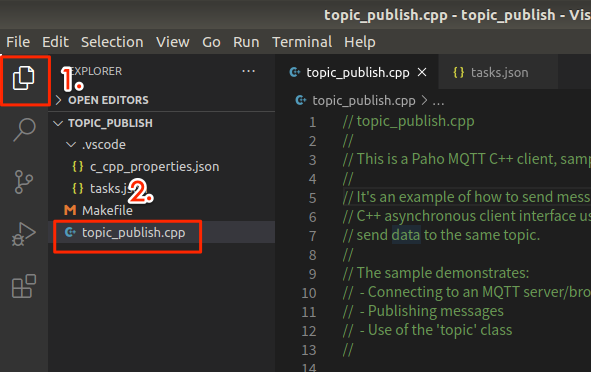Screen dimensions: 591x372
Task: Open c_cpp_properties.json in the explorer
Action: pos(155,167)
